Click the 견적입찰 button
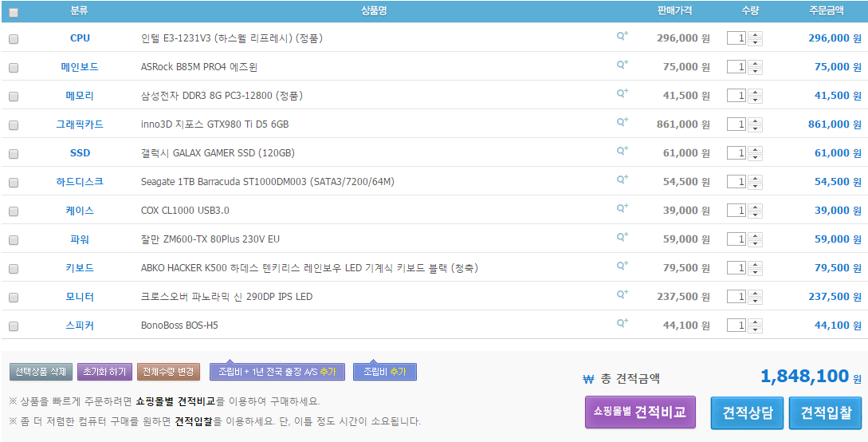 [825, 412]
